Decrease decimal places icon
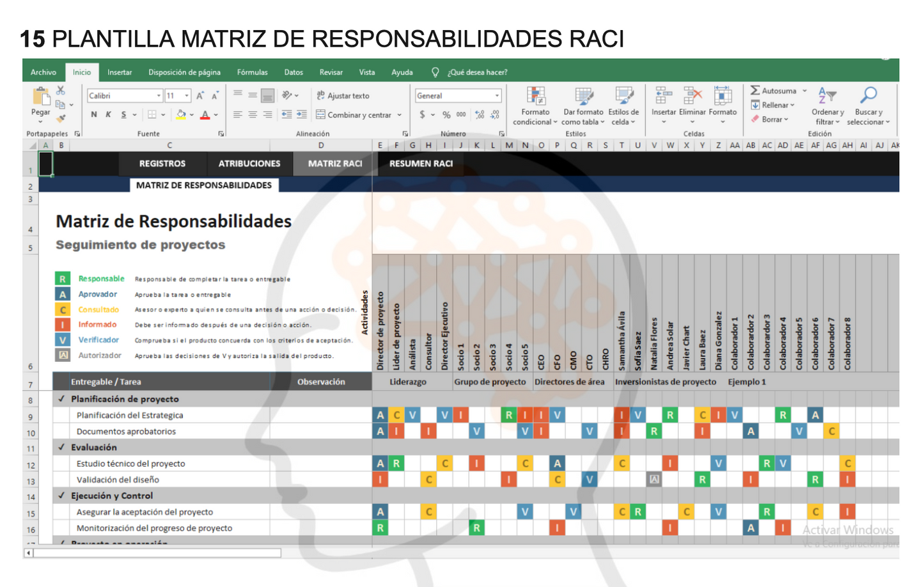Screen dimensions: 924x587 [x=495, y=115]
